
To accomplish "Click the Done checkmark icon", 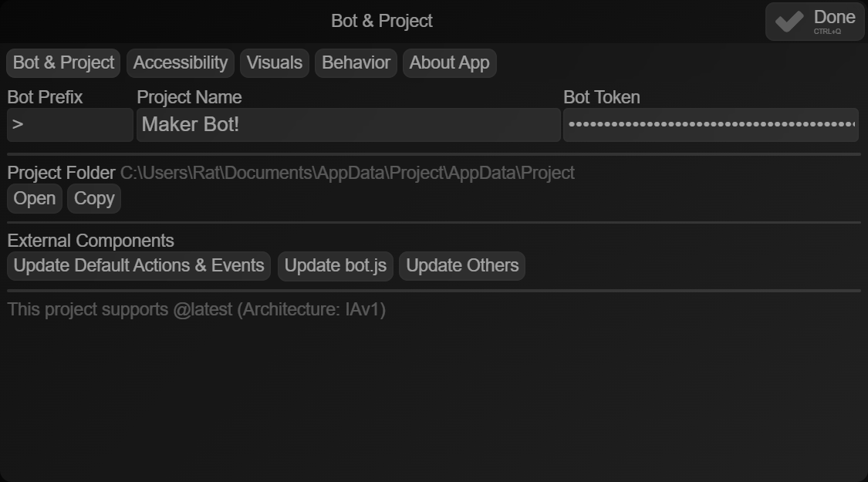I will 788,21.
